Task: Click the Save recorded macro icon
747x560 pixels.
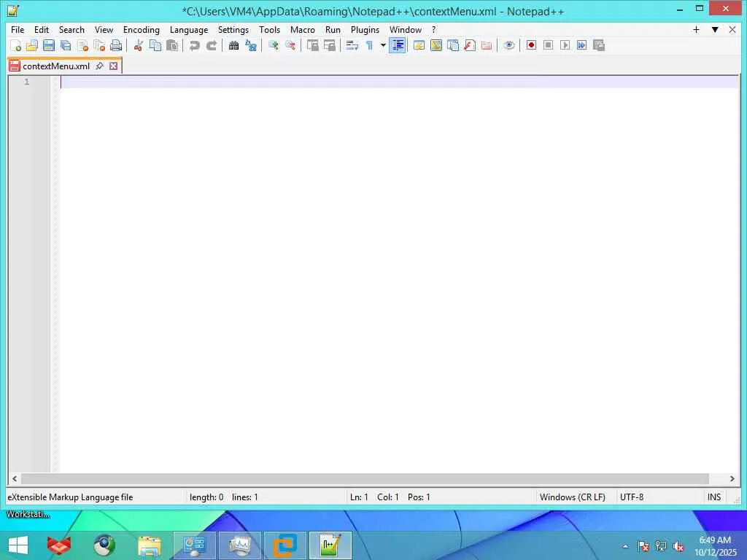Action: coord(599,45)
